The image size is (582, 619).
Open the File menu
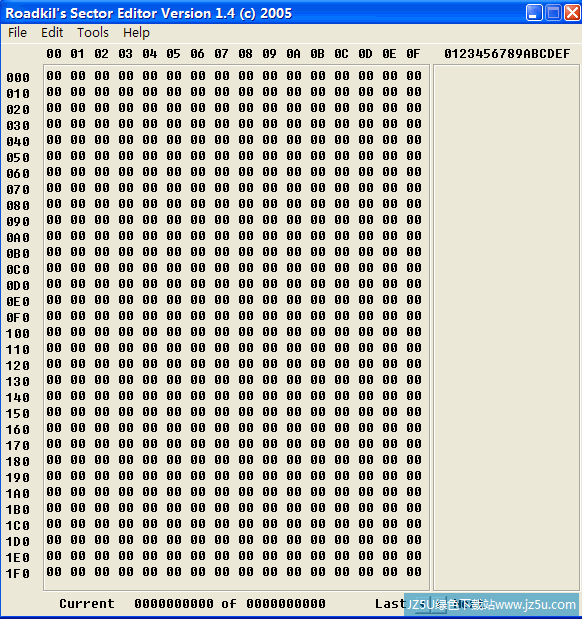(17, 32)
